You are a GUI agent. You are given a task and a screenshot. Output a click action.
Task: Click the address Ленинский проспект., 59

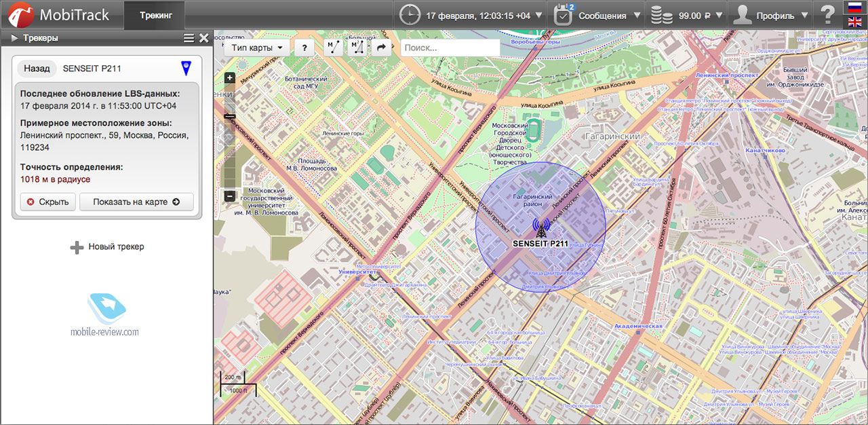click(x=66, y=135)
